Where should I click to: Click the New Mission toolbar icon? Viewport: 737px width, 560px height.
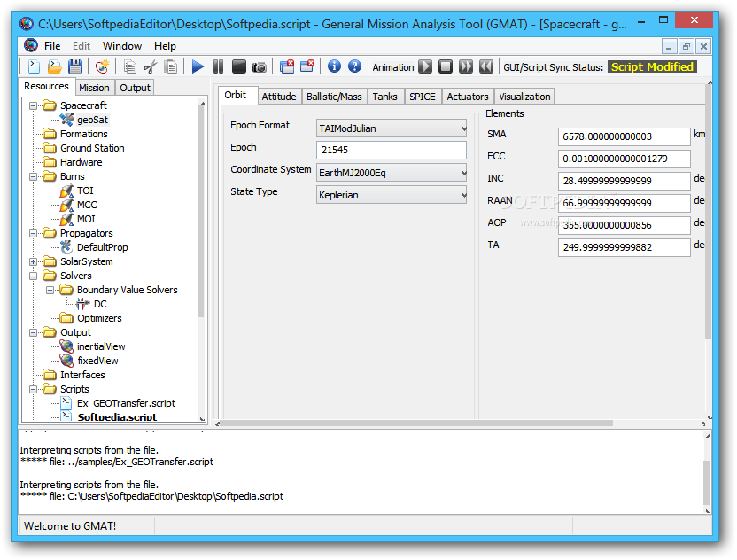click(x=102, y=66)
